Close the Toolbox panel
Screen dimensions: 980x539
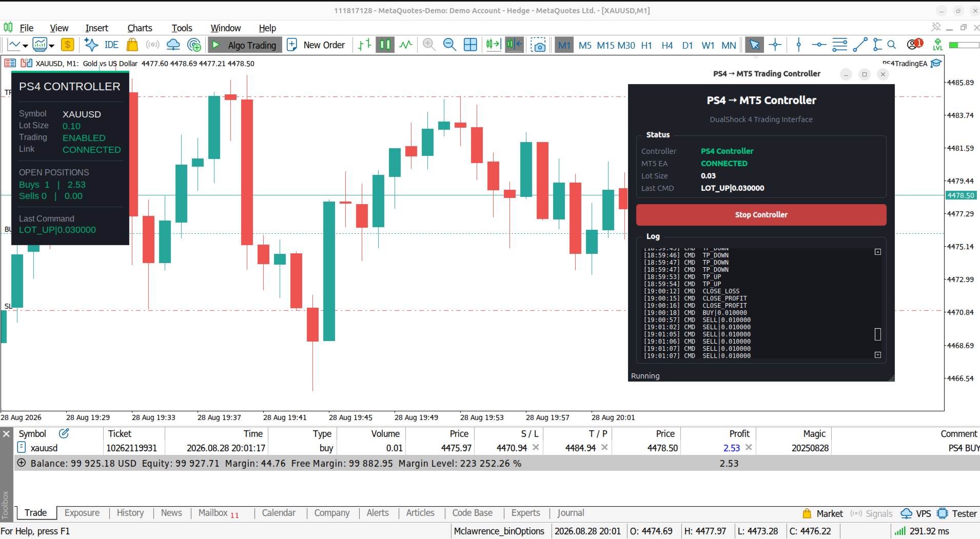6,434
